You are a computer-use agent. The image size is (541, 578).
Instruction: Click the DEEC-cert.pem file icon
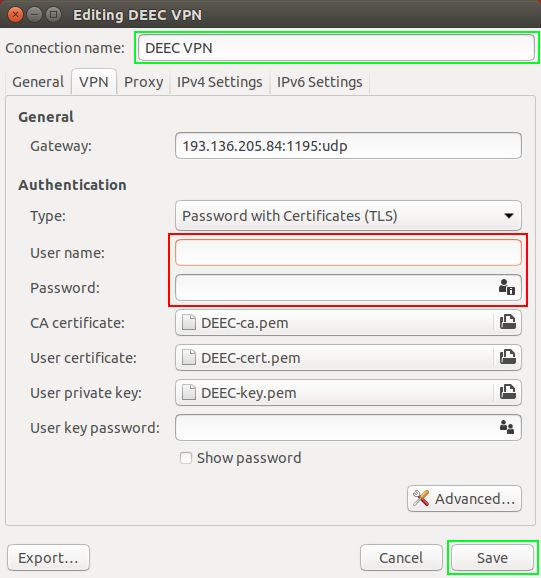tap(189, 358)
